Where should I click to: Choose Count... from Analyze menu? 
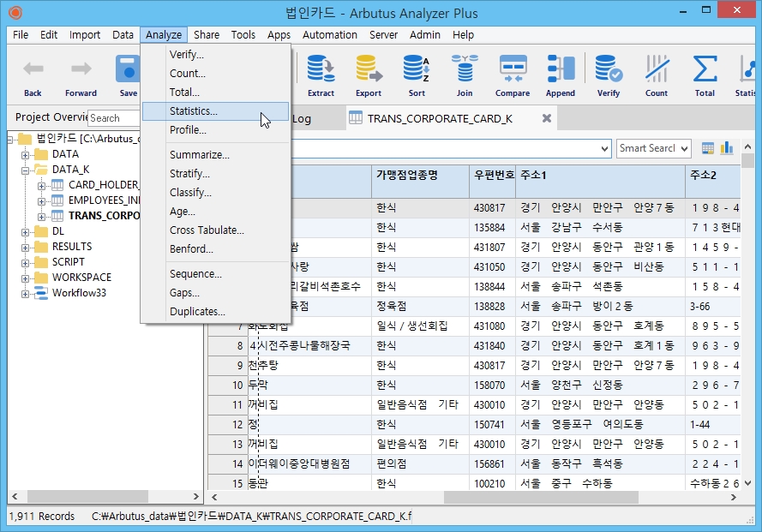(215, 74)
